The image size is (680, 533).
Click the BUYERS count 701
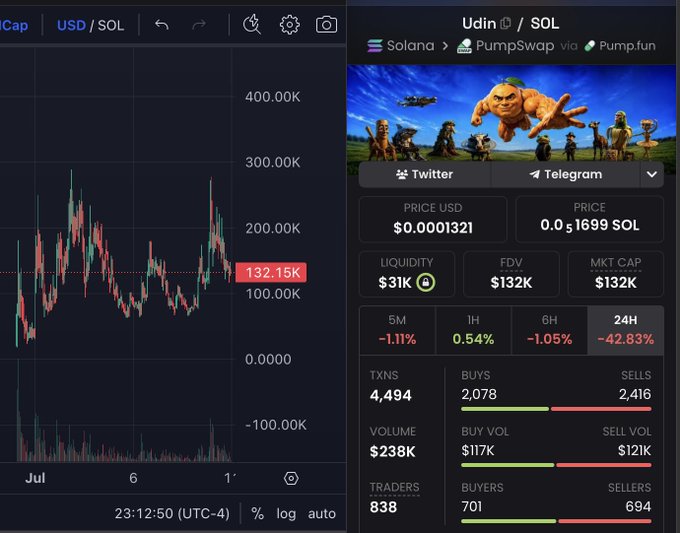pyautogui.click(x=471, y=507)
